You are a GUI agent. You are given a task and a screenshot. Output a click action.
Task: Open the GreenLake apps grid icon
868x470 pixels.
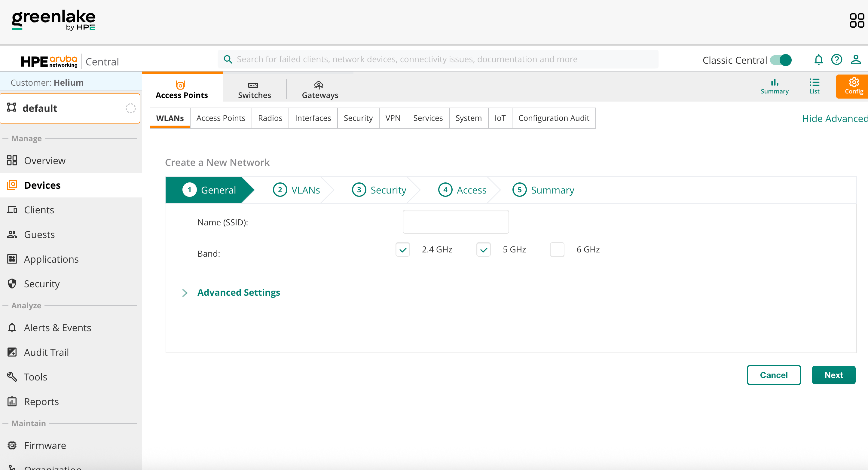click(857, 20)
